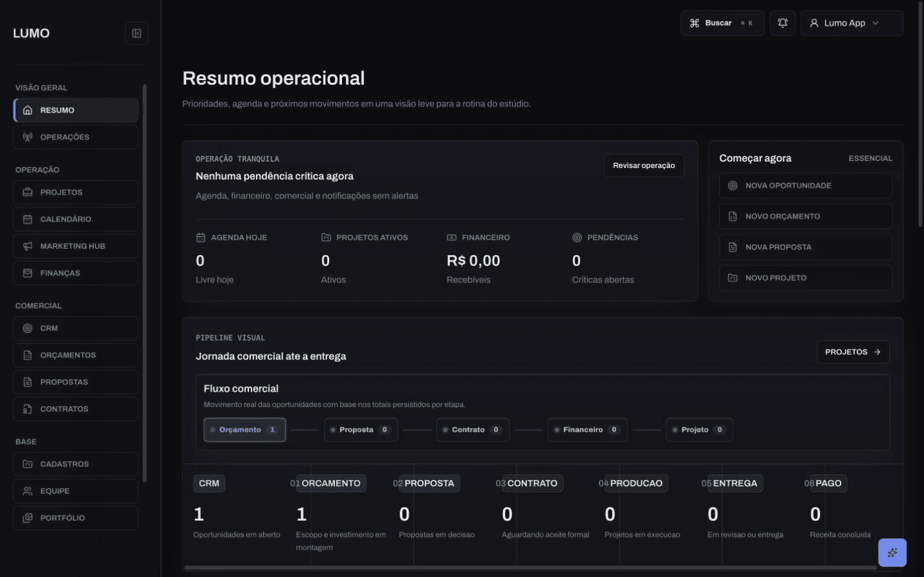The width and height of the screenshot is (924, 577).
Task: Open the Cadastros page
Action: [76, 465]
